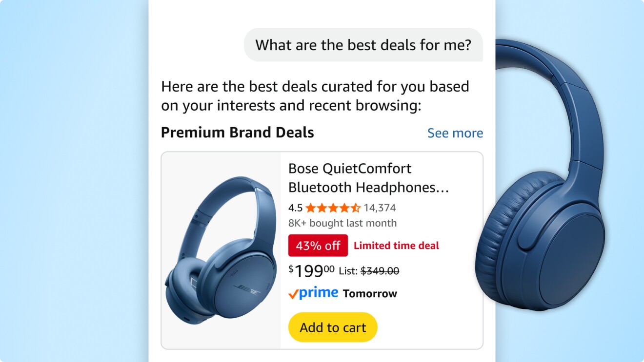Screen dimensions: 644x362
Task: Click the Limited time deal label
Action: coord(398,246)
